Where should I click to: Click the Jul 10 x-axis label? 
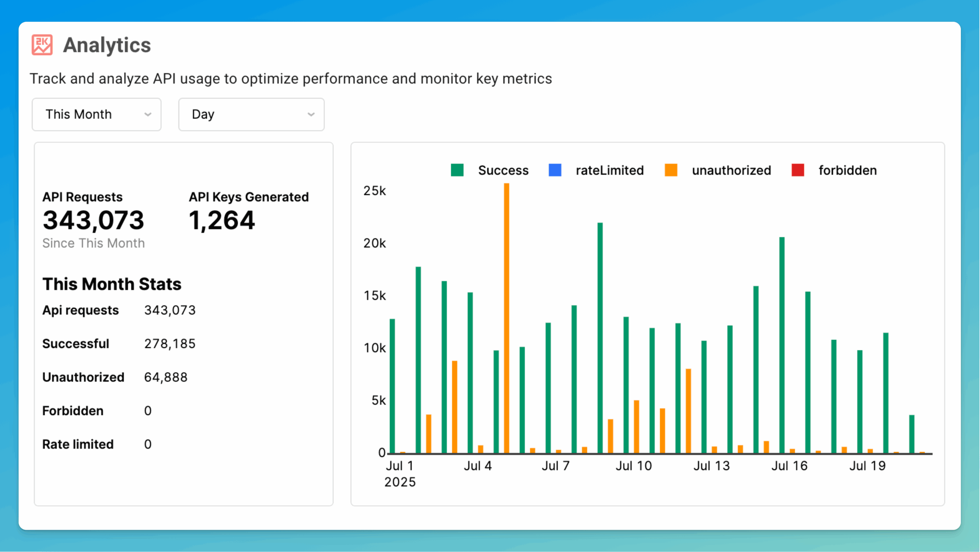634,466
